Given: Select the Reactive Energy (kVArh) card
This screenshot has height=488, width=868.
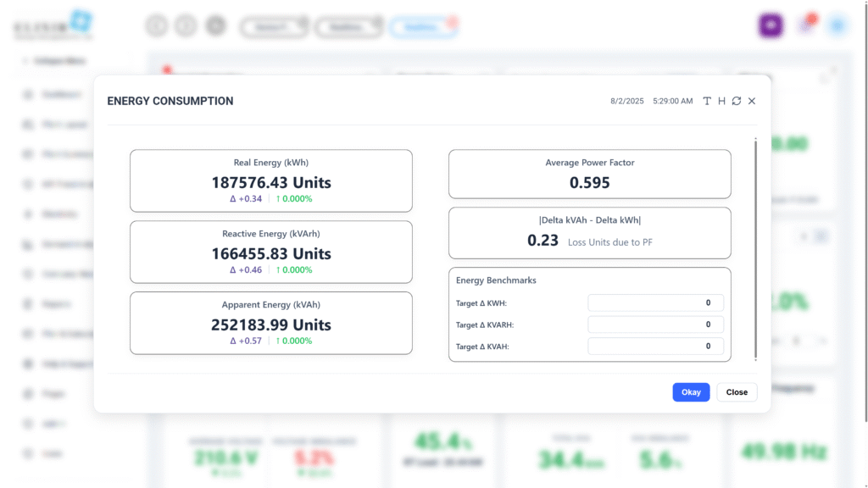Looking at the screenshot, I should (x=271, y=252).
